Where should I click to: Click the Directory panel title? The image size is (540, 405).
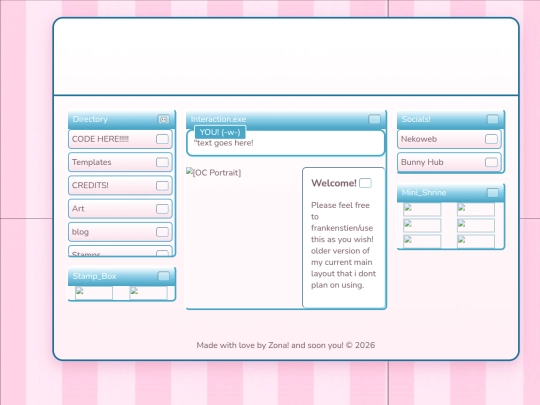[x=90, y=119]
